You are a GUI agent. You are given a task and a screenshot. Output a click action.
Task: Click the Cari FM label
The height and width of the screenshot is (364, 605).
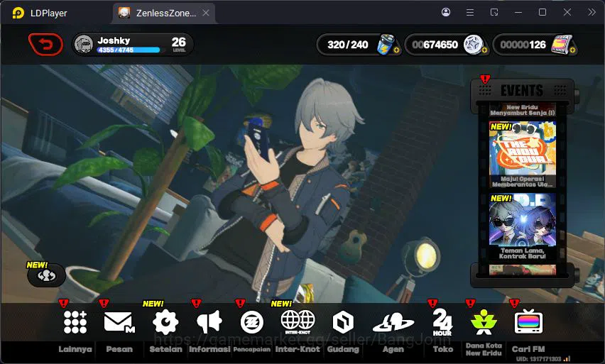528,349
